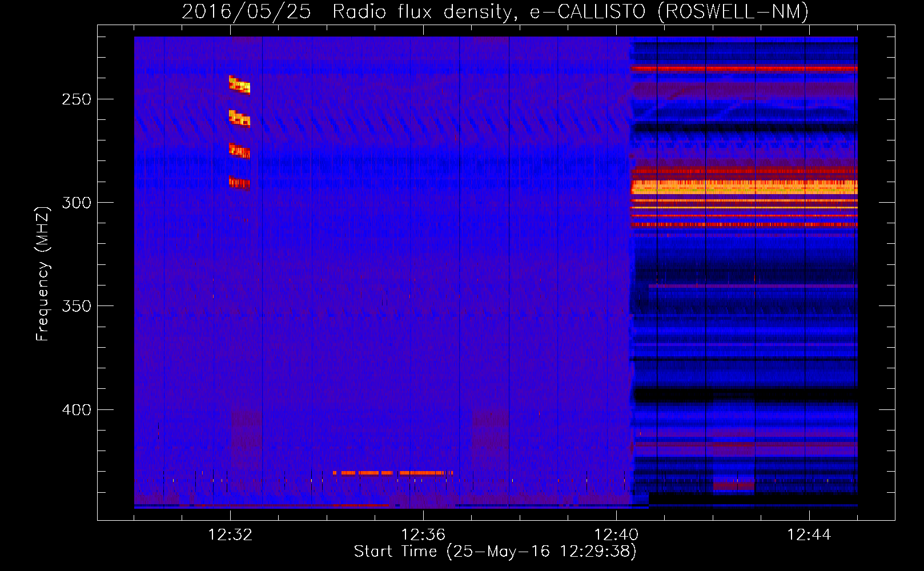This screenshot has height=571, width=924.
Task: Click the Frequency (MHZ) axis label
Action: click(43, 274)
